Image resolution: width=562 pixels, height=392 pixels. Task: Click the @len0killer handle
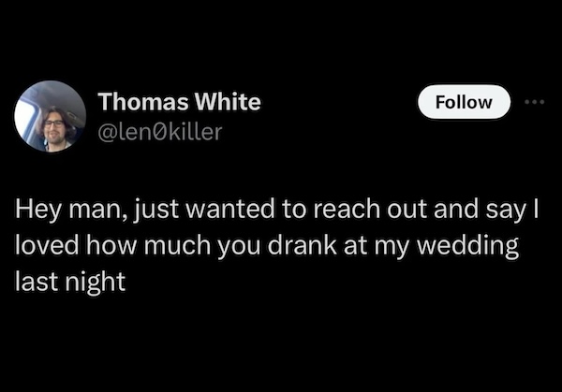160,131
